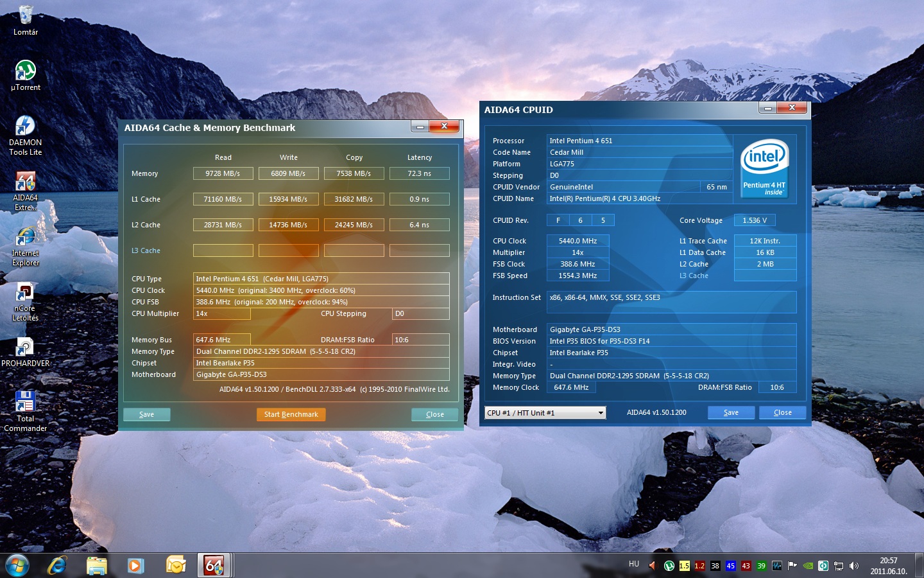924x578 pixels.
Task: Click the empty L3 Cache Read field
Action: [x=223, y=250]
